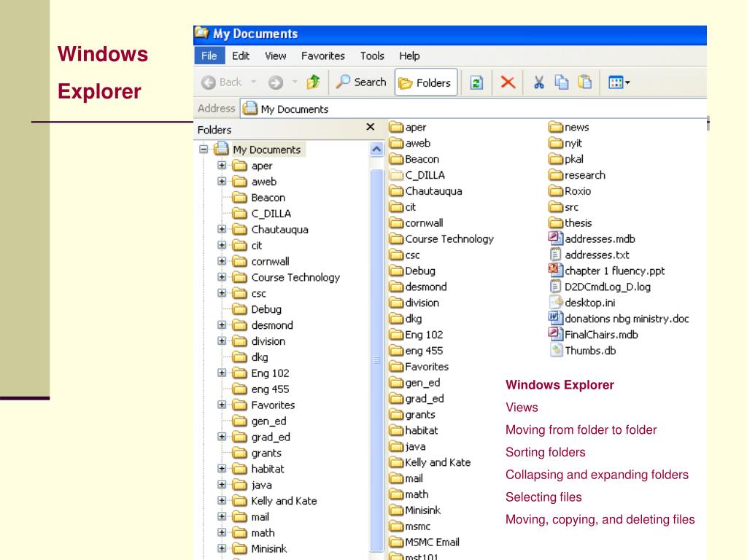
Task: Select the Roxio folder icon
Action: point(555,191)
